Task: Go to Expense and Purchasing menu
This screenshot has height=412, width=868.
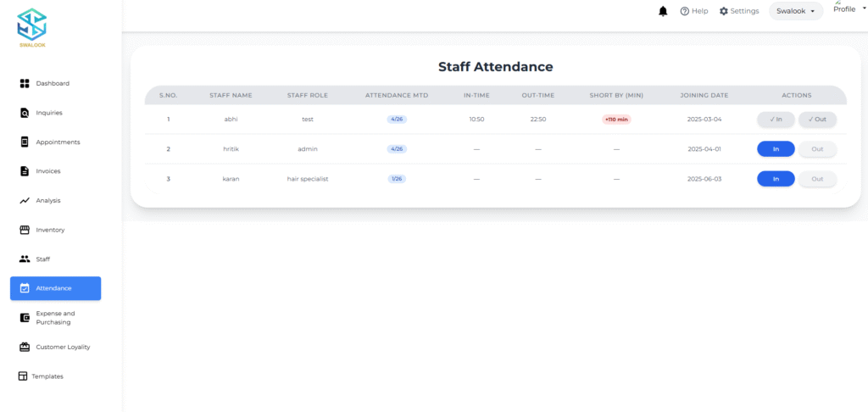Action: click(x=55, y=318)
